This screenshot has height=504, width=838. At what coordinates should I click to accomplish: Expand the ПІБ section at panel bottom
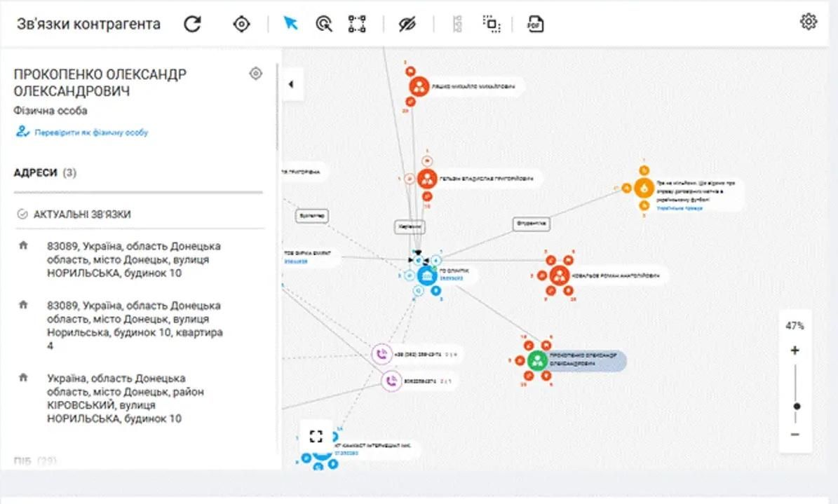point(35,461)
